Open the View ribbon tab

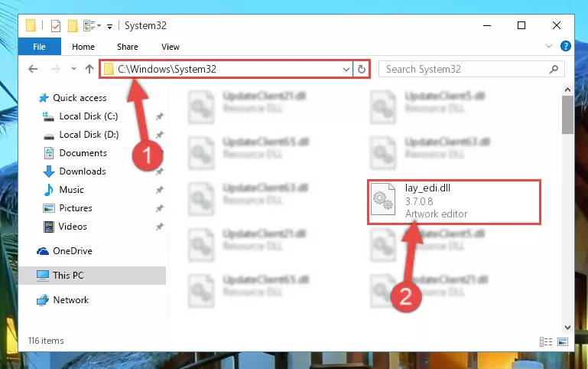(x=171, y=47)
